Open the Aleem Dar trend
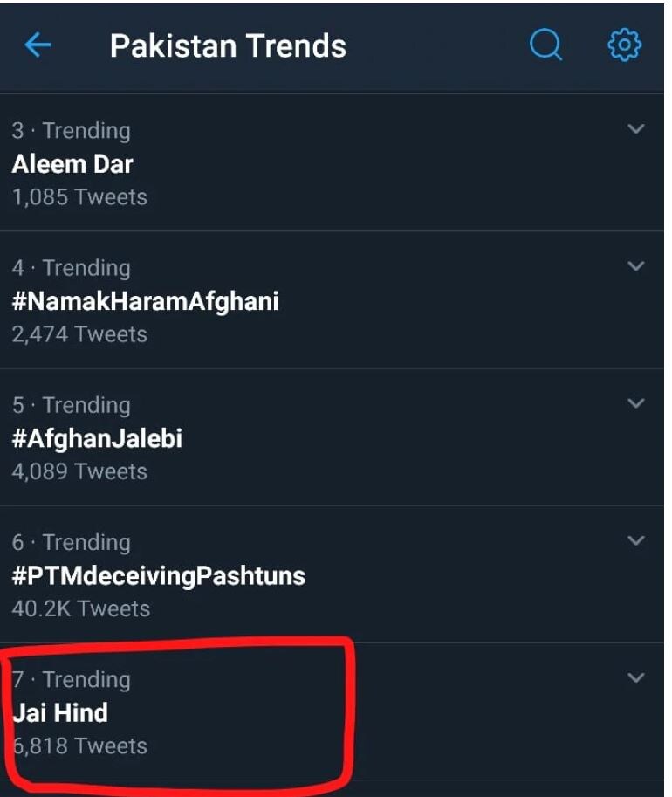The width and height of the screenshot is (672, 797). 72,163
